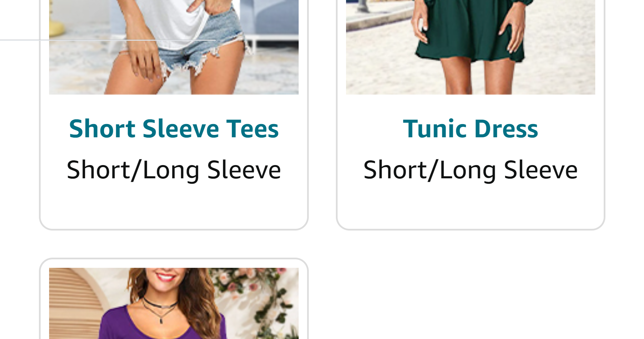Image resolution: width=644 pixels, height=339 pixels.
Task: Open the Tunic Dress title link
Action: point(470,128)
